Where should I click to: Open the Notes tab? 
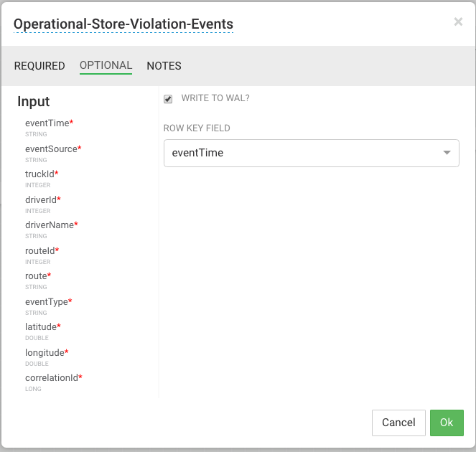click(x=164, y=66)
